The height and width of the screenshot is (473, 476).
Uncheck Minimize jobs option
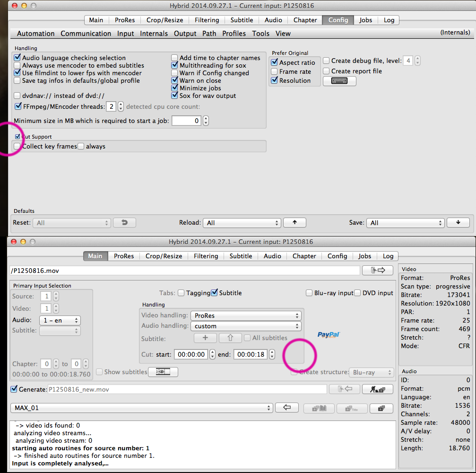click(174, 88)
